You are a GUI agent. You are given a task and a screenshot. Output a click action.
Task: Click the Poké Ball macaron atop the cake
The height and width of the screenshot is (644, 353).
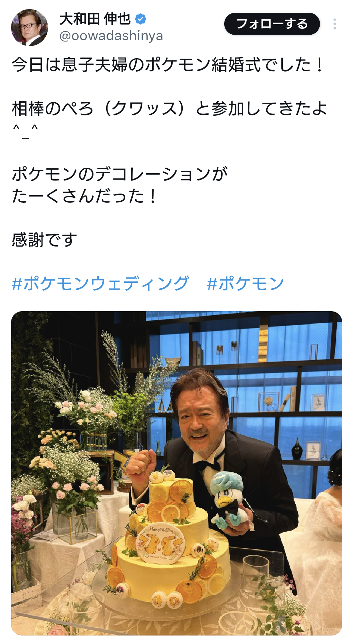169,475
